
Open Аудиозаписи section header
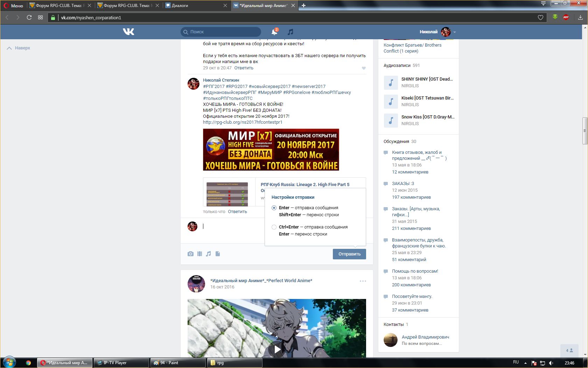(x=396, y=66)
